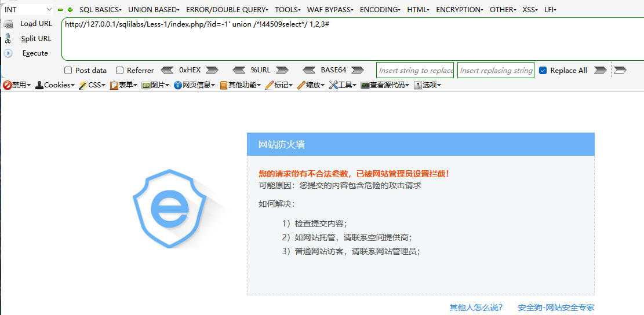Open the 安全狗-网站安全专家 link

[x=556, y=307]
